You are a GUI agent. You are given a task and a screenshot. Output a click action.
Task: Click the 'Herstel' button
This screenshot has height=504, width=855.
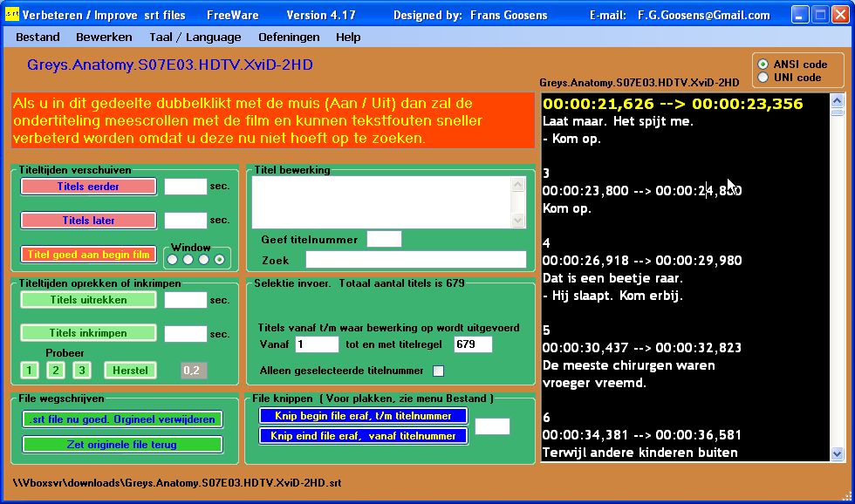point(130,371)
